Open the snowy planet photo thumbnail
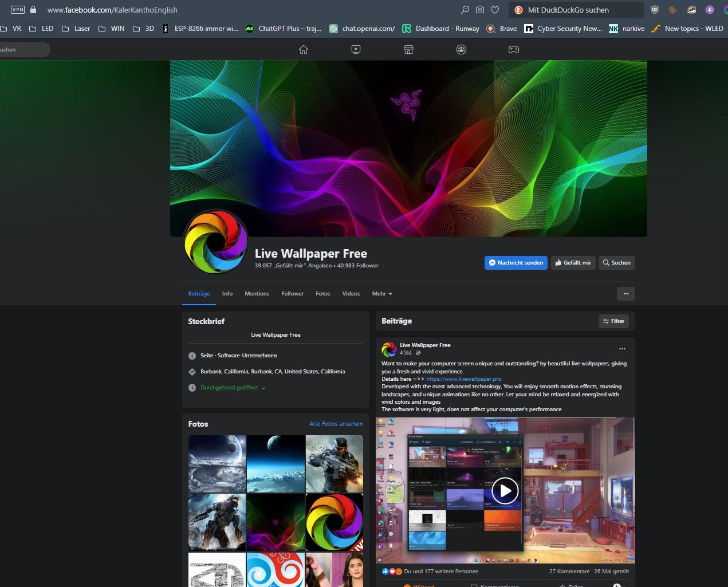 click(217, 464)
